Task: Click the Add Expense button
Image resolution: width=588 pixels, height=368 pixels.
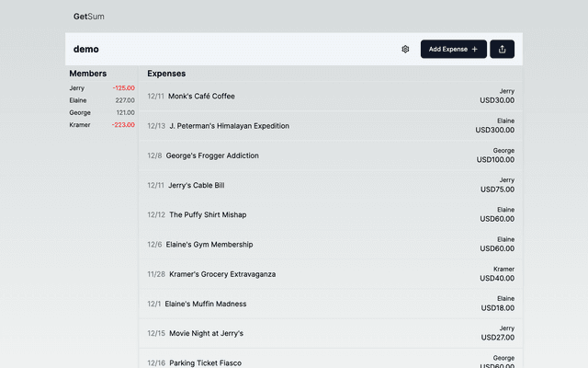Action: [453, 49]
